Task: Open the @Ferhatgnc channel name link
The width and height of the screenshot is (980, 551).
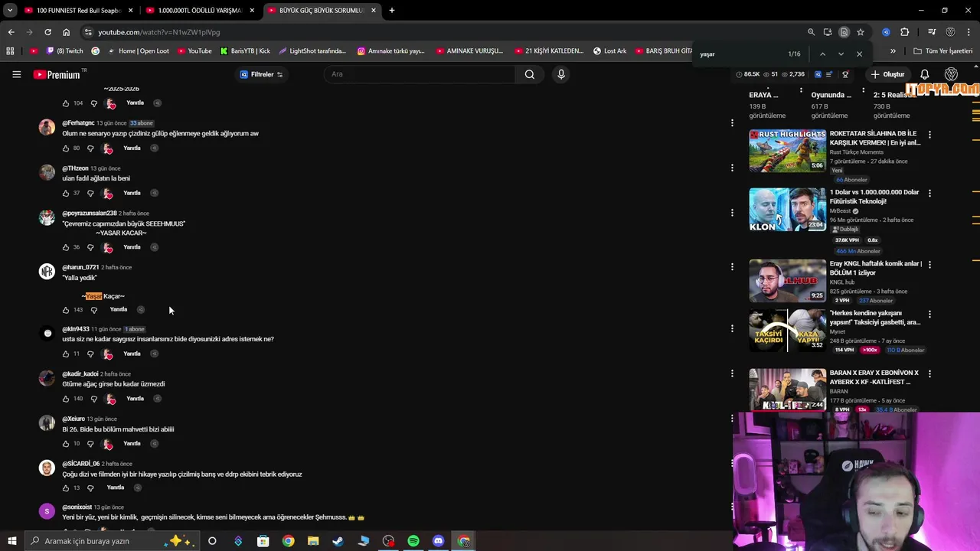Action: 78,123
